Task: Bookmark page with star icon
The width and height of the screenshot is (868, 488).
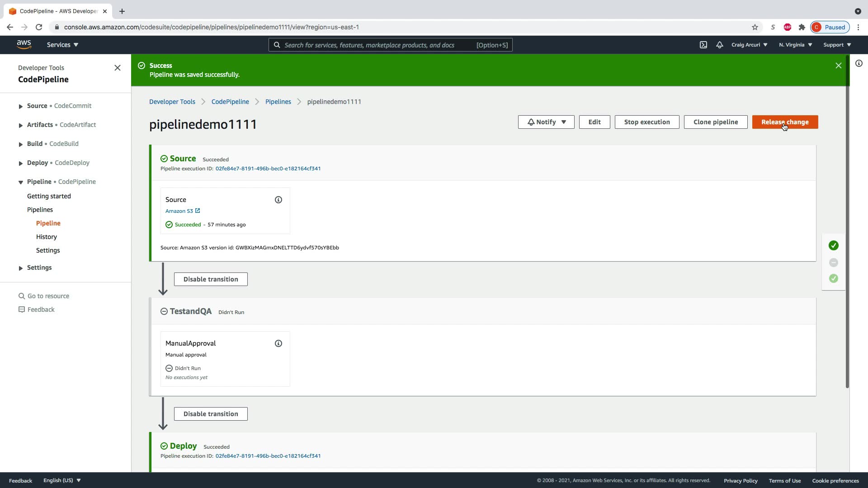Action: coord(755,27)
